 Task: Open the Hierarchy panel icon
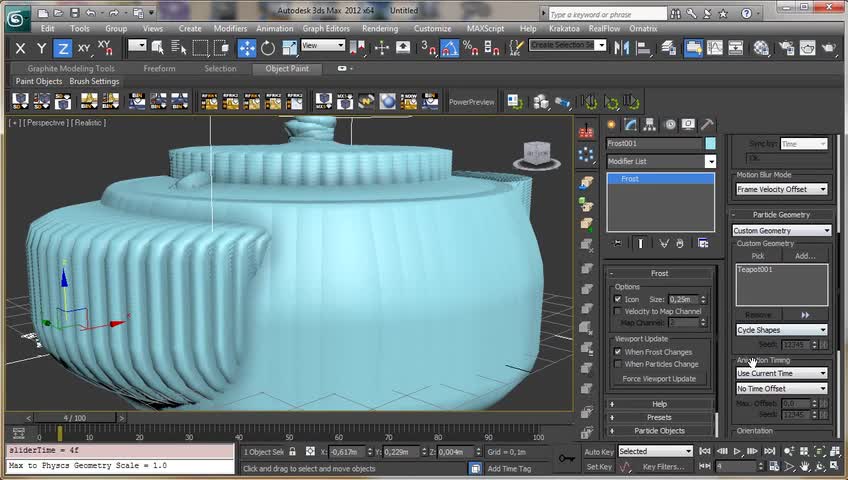(650, 125)
